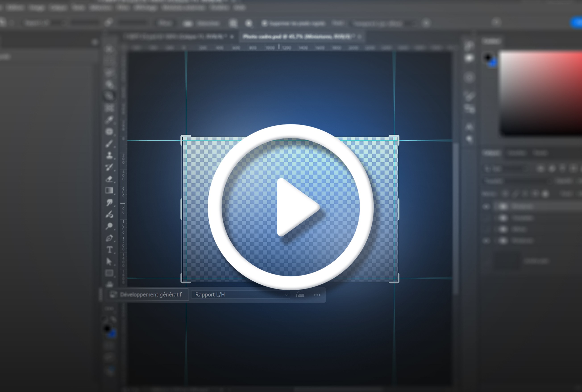Select the Eyedropper tool

(x=109, y=120)
